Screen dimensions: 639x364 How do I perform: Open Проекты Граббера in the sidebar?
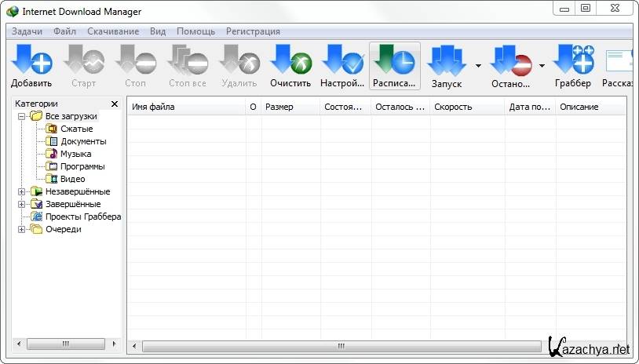[x=82, y=217]
